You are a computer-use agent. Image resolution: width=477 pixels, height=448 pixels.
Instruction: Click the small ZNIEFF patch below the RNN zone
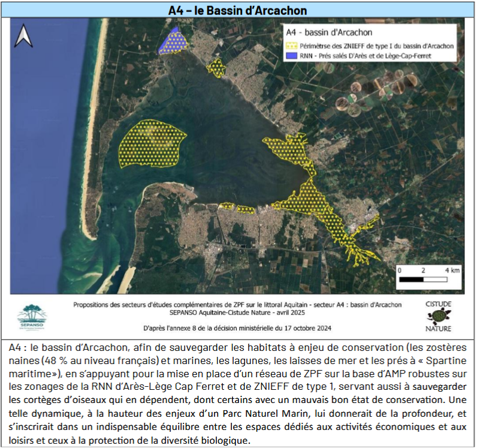click(216, 68)
